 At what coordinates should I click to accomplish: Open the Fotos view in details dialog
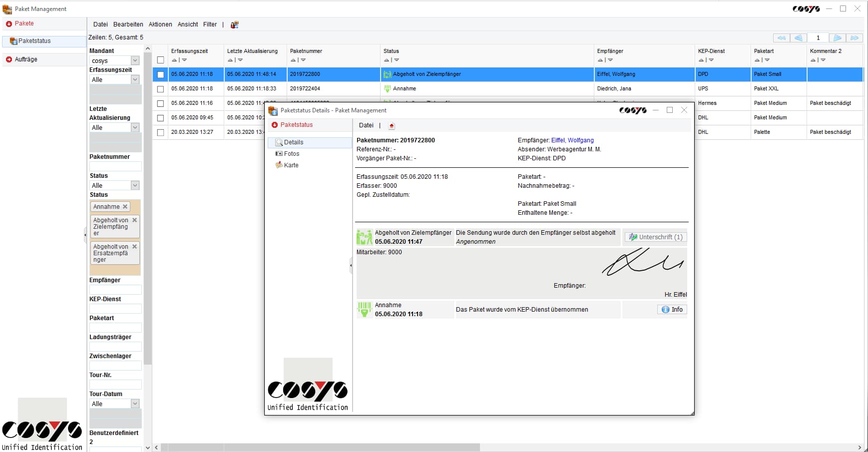(x=292, y=153)
